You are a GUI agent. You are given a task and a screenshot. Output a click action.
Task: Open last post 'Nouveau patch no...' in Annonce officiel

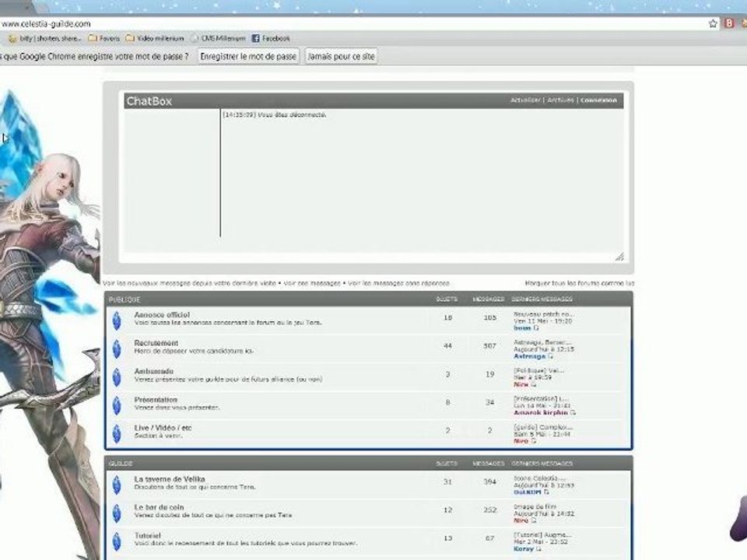click(544, 314)
